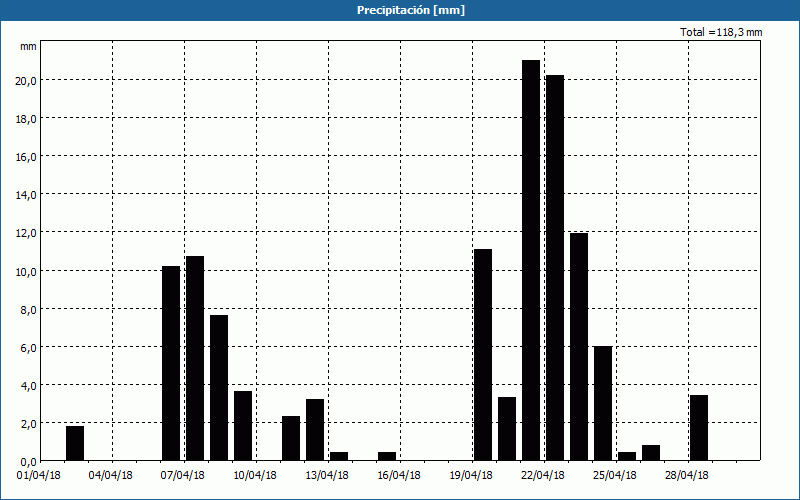This screenshot has width=800, height=500.
Task: Click the 6,0 y-axis value
Action: pos(28,347)
